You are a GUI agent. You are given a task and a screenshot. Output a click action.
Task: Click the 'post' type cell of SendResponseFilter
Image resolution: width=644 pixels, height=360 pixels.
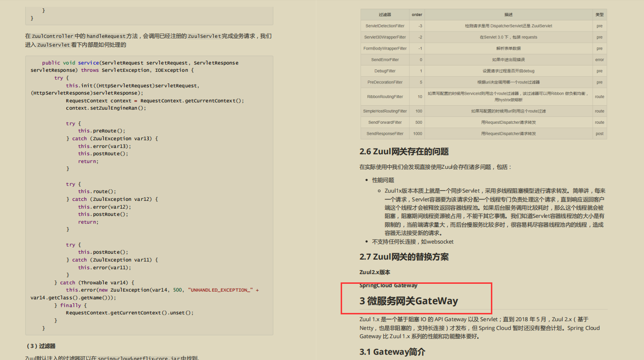click(x=599, y=133)
